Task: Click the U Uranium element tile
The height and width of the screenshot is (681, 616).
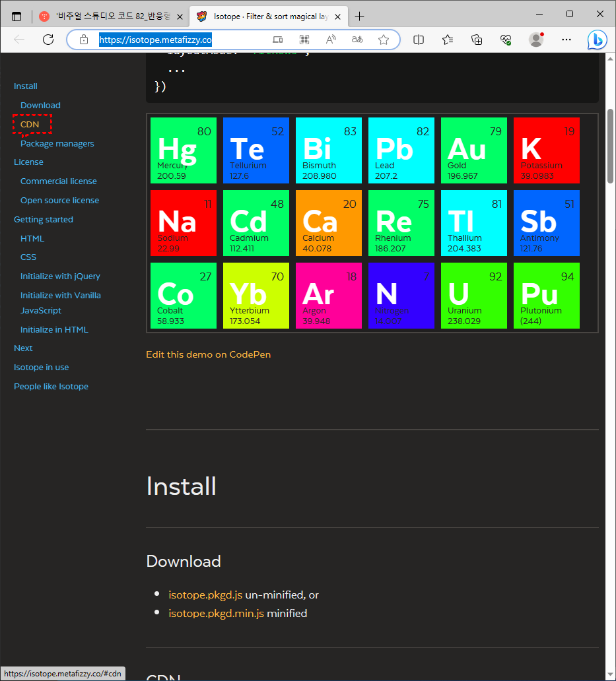Action: (473, 296)
